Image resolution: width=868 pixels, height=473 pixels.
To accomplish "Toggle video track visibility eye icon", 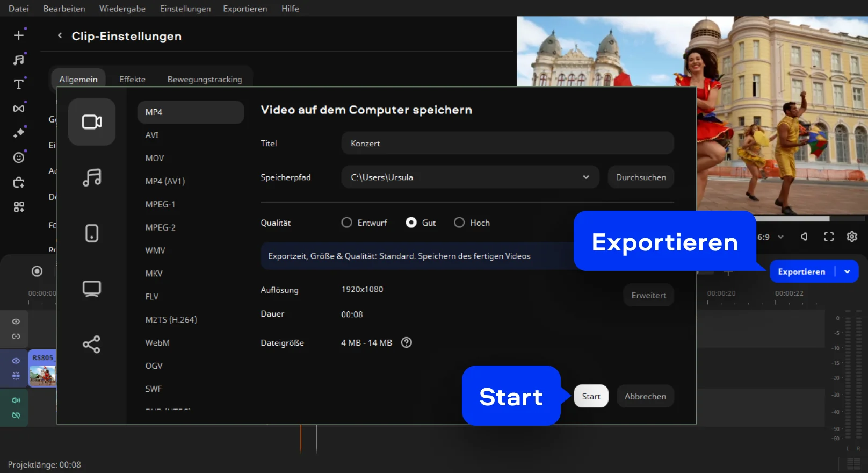I will [16, 361].
